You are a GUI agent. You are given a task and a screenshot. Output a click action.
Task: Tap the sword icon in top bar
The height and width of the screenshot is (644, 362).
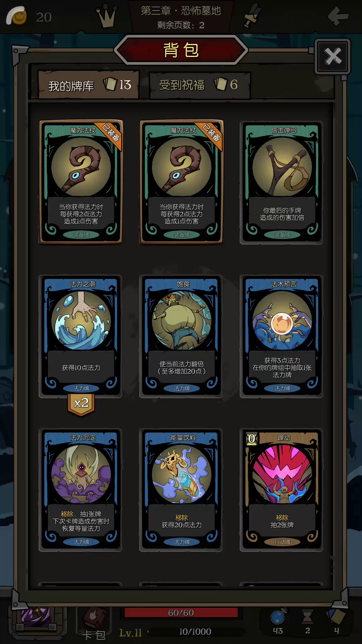coord(252,15)
